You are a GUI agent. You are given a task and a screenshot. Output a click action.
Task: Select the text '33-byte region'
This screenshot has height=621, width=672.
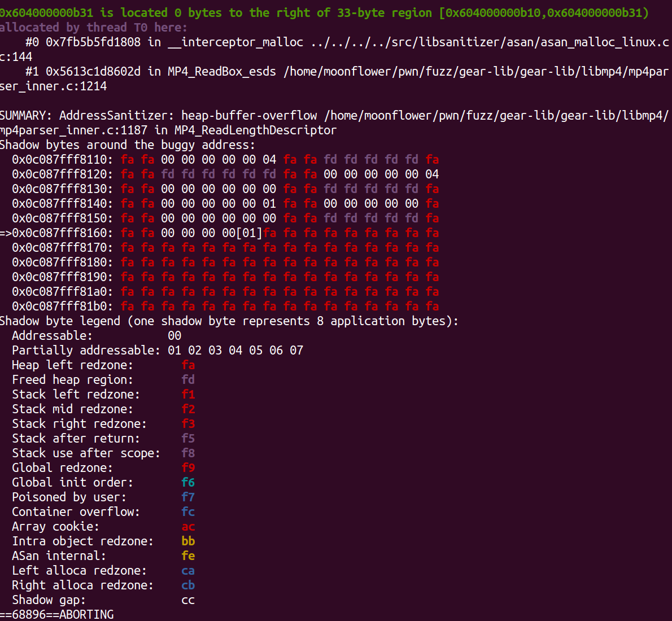point(385,13)
